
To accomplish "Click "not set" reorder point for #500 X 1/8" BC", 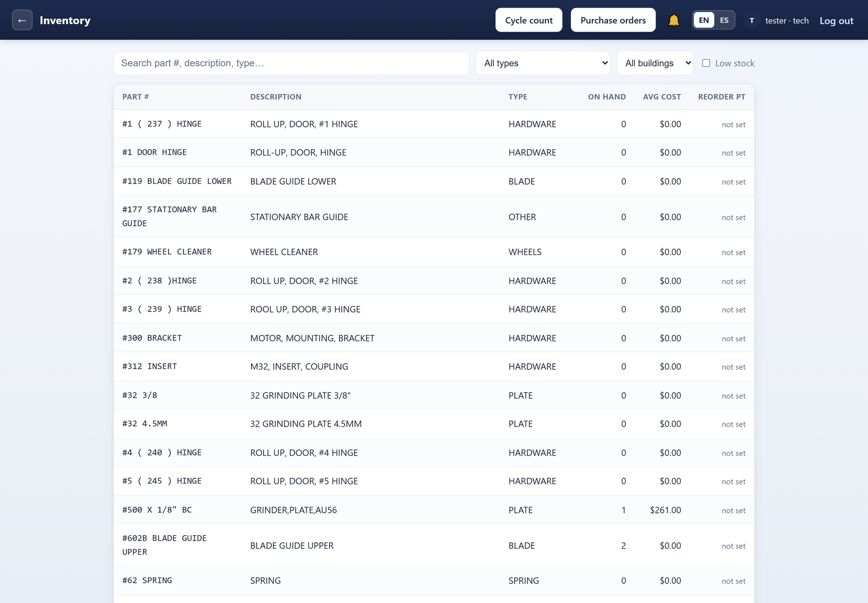I will point(733,510).
